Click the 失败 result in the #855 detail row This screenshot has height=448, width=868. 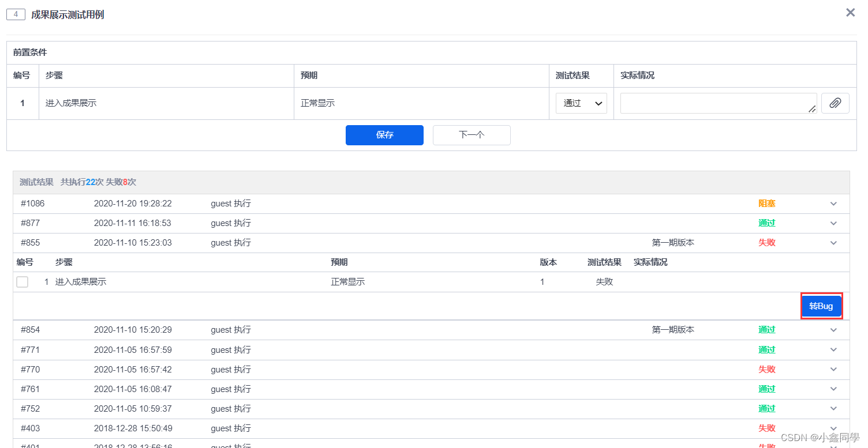[x=604, y=282]
